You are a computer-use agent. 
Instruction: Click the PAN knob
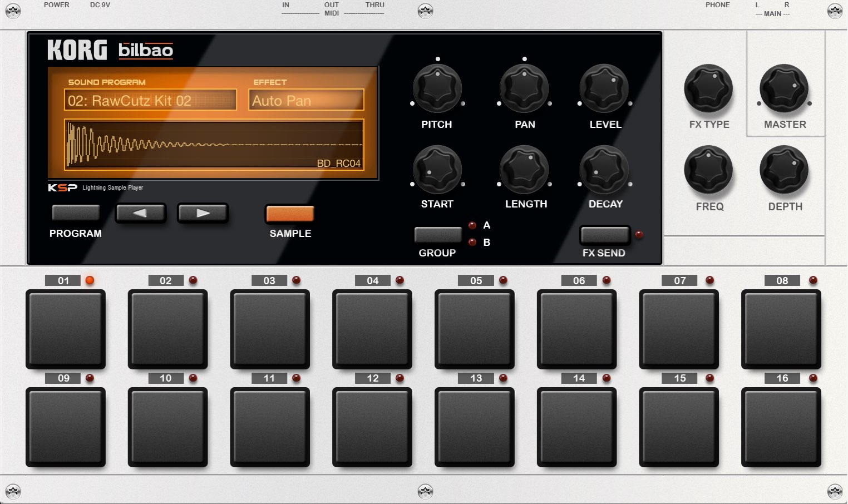[x=524, y=88]
